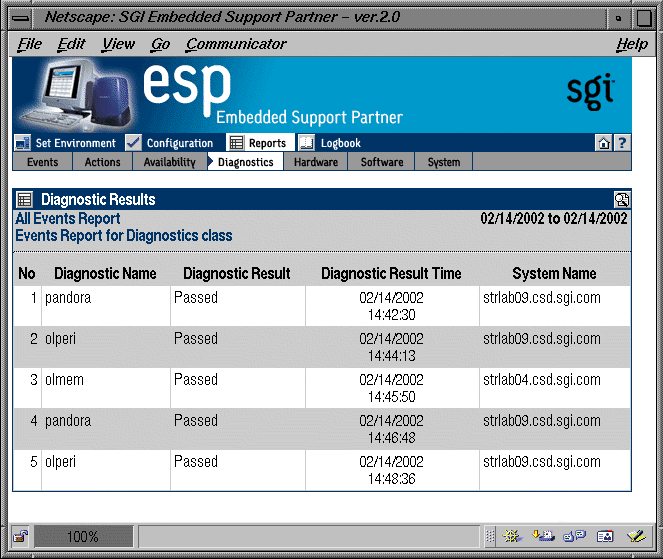Open the Go menu
663x559 pixels.
point(161,44)
